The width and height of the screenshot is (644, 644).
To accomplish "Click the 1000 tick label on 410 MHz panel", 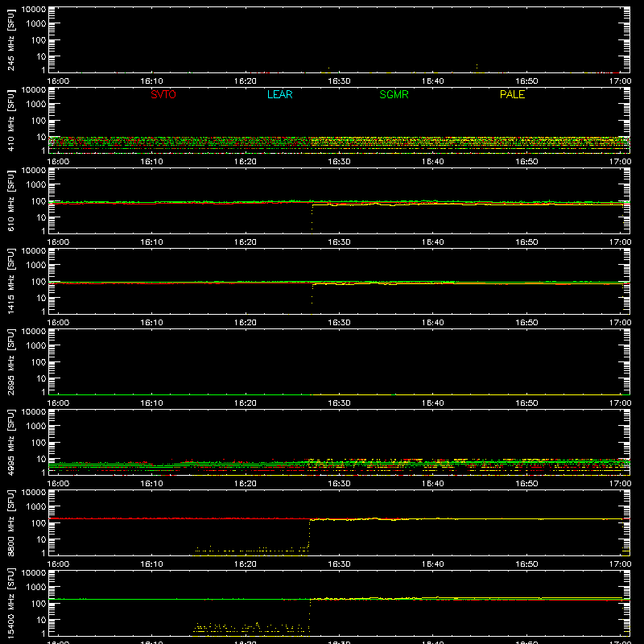I will coord(36,104).
